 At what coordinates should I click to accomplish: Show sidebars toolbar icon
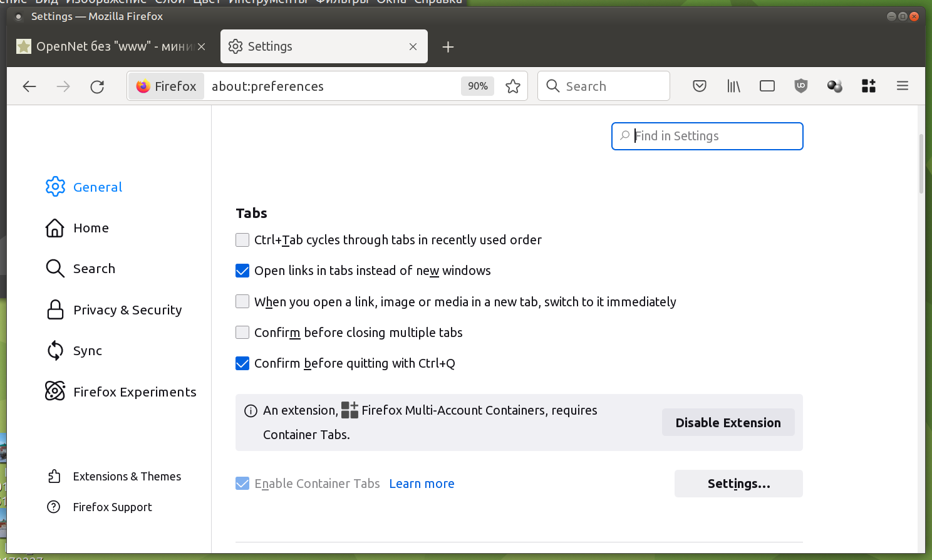[x=767, y=86]
